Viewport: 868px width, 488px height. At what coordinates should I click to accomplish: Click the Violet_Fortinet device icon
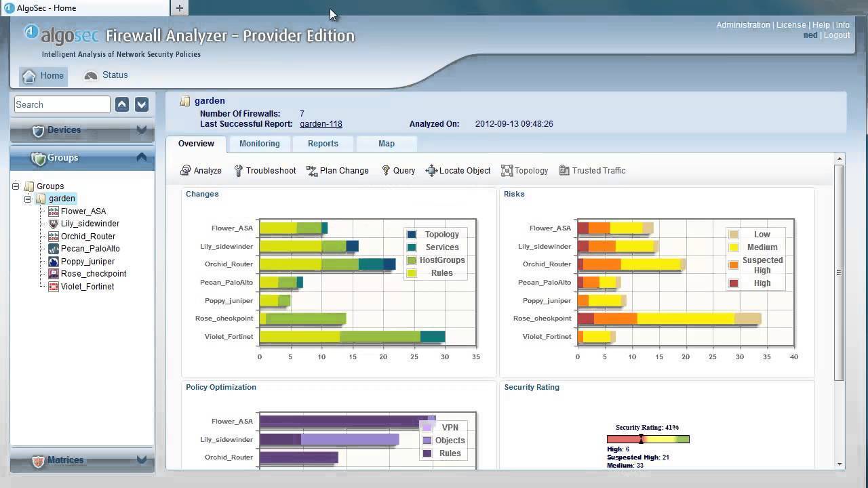pos(54,287)
